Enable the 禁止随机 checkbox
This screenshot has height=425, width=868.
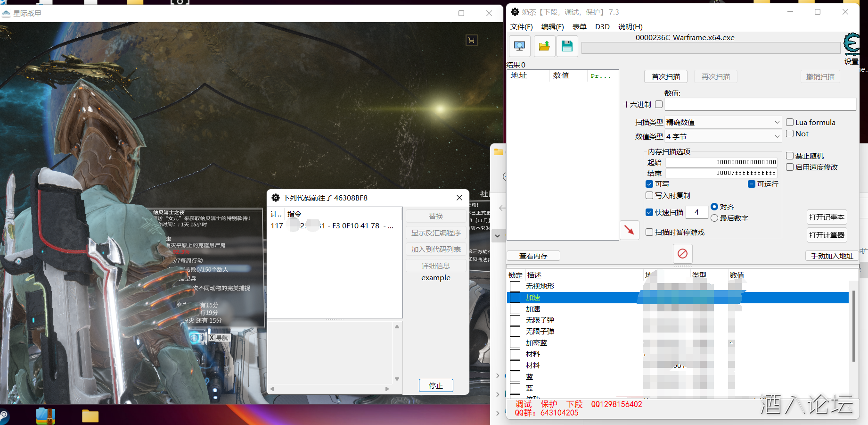click(x=790, y=156)
